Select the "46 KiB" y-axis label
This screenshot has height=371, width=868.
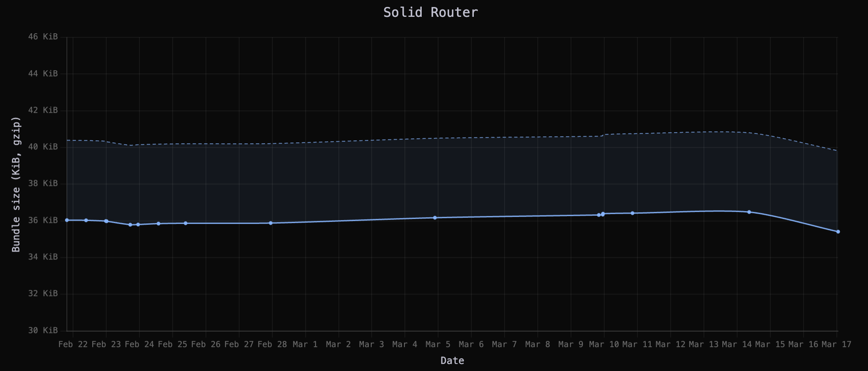tap(43, 37)
